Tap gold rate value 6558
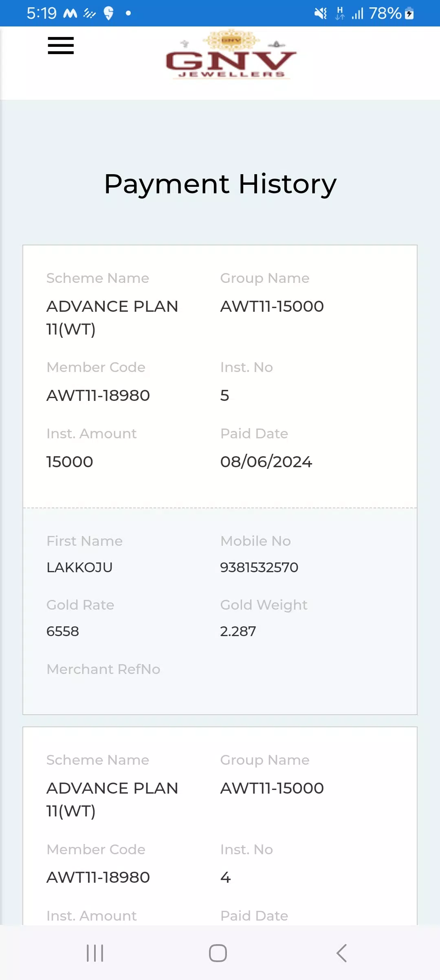Image resolution: width=440 pixels, height=980 pixels. pyautogui.click(x=63, y=631)
